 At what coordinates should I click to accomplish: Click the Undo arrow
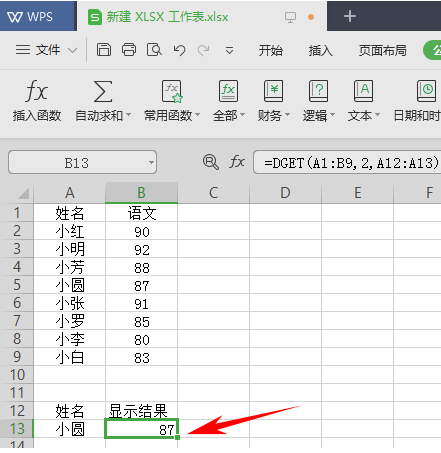click(x=179, y=50)
